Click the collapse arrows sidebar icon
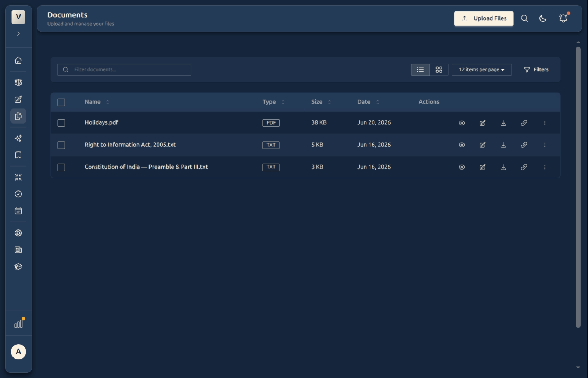 click(x=18, y=177)
